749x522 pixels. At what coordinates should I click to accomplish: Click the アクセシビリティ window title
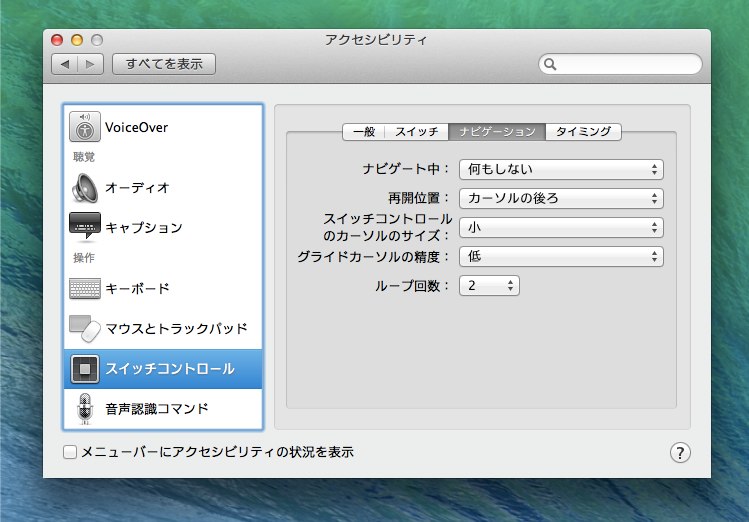point(376,40)
